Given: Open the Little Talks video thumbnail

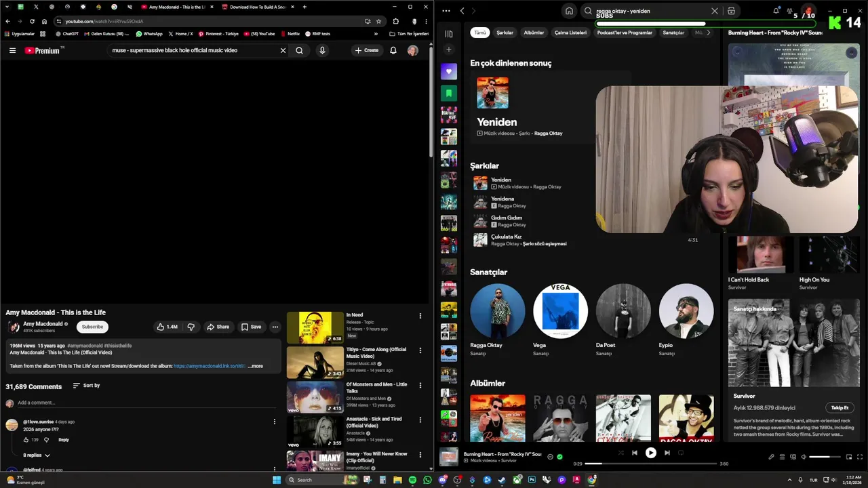Looking at the screenshot, I should pos(315,397).
